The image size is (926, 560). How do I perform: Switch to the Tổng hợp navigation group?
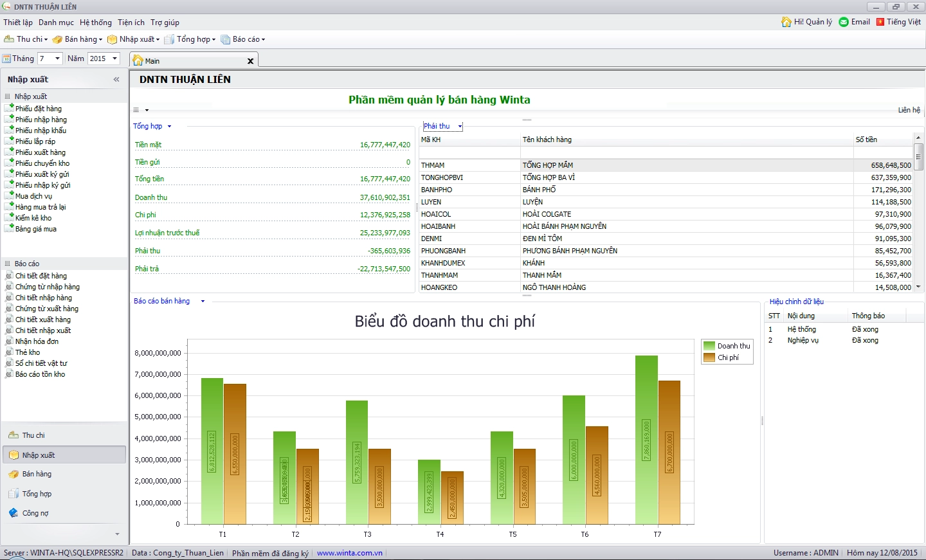64,494
